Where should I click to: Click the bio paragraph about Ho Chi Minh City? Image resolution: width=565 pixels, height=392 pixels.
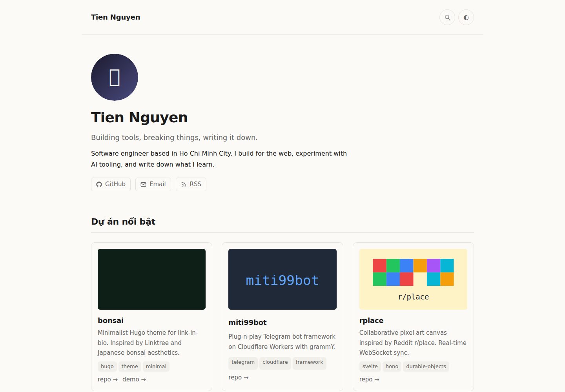(219, 159)
